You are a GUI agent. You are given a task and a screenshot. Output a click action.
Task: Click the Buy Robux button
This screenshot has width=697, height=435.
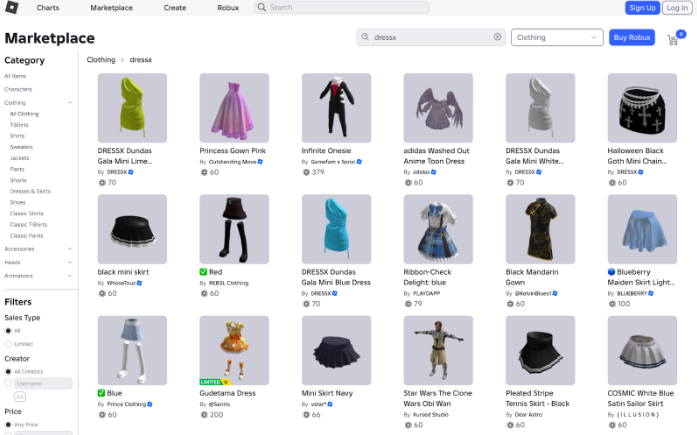pyautogui.click(x=632, y=37)
